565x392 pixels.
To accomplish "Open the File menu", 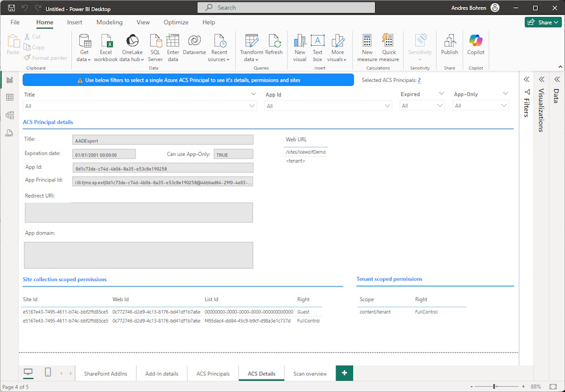I will 15,23.
